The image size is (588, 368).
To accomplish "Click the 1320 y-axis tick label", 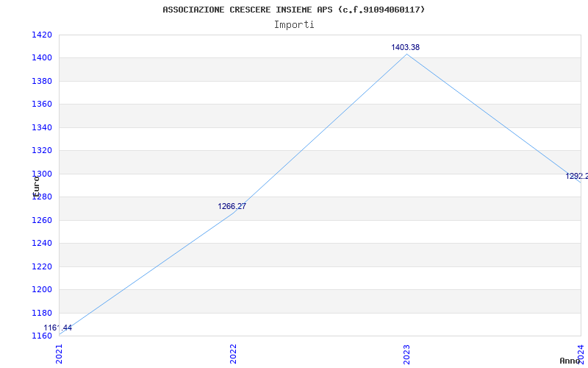I will [42, 151].
